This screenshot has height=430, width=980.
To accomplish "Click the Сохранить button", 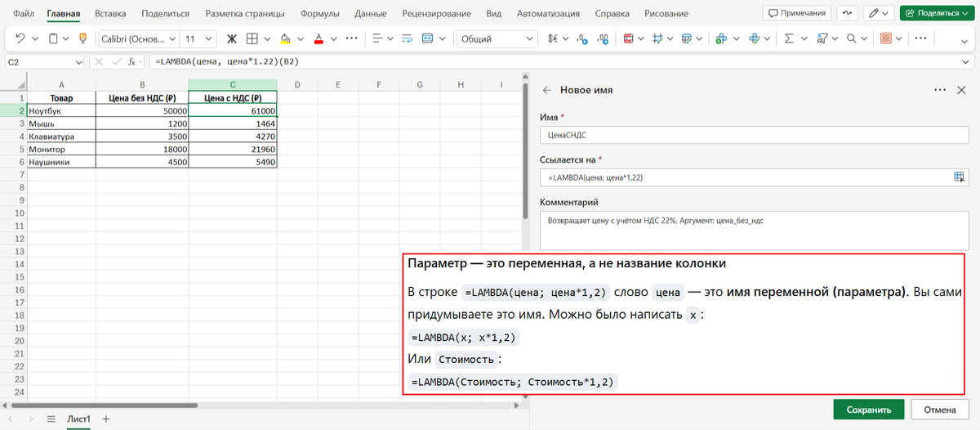I will [x=868, y=410].
